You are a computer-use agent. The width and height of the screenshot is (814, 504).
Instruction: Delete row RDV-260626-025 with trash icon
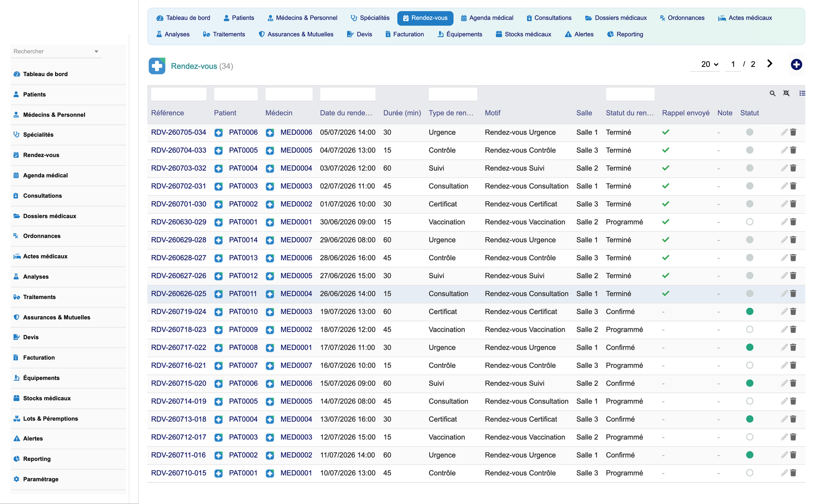coord(793,294)
